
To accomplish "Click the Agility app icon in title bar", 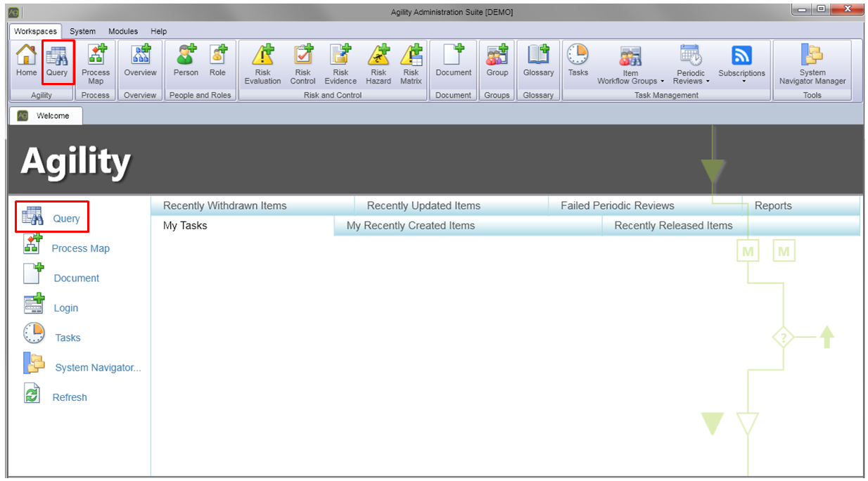I will click(x=13, y=12).
